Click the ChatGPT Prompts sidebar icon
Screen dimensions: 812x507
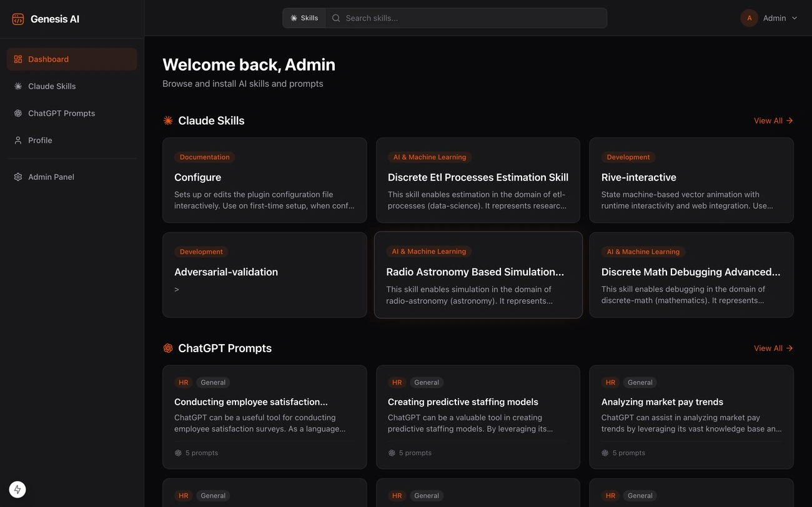click(x=18, y=113)
